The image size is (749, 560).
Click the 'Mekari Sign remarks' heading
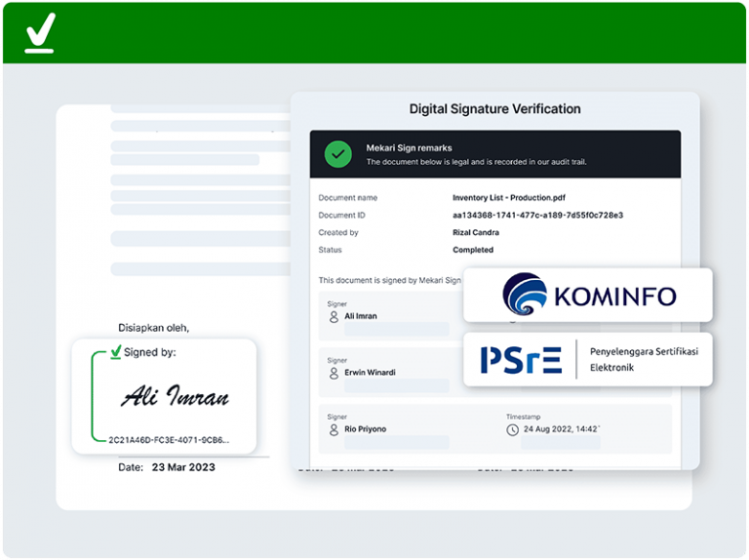[x=409, y=148]
